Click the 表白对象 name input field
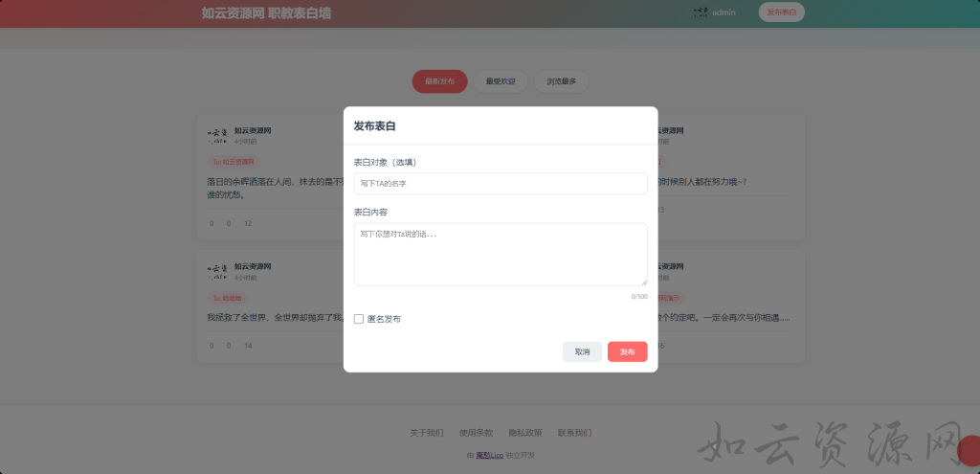 coord(501,183)
